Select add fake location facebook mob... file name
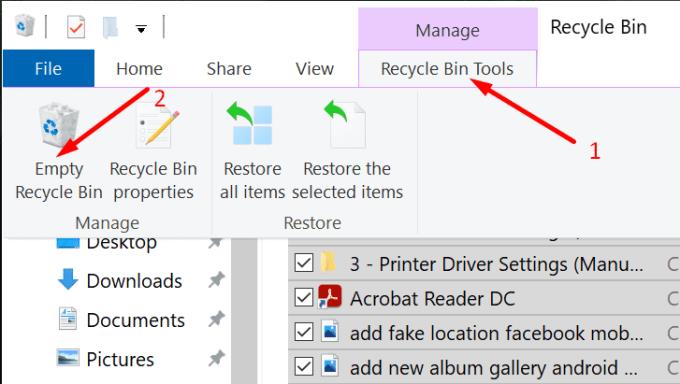The height and width of the screenshot is (384, 680). pyautogui.click(x=497, y=333)
